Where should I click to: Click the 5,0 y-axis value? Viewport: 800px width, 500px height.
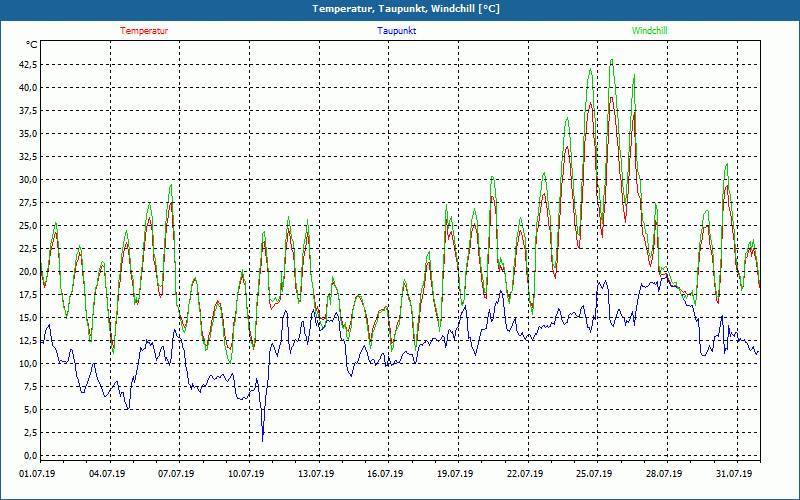click(x=29, y=409)
